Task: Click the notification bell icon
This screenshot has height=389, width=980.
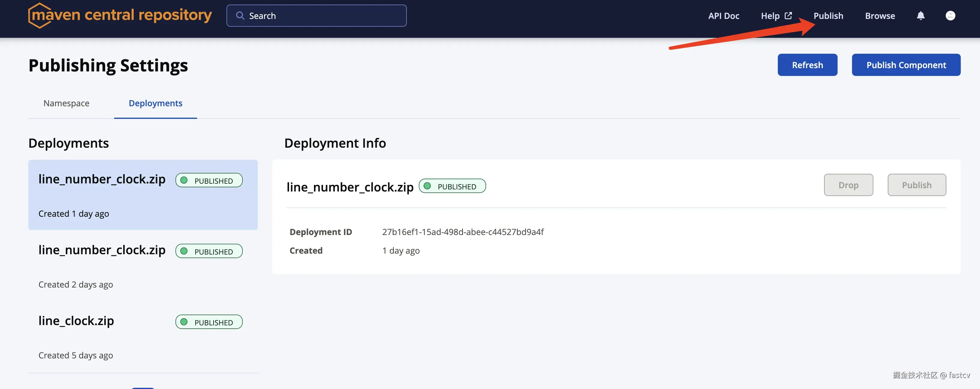Action: [x=920, y=16]
